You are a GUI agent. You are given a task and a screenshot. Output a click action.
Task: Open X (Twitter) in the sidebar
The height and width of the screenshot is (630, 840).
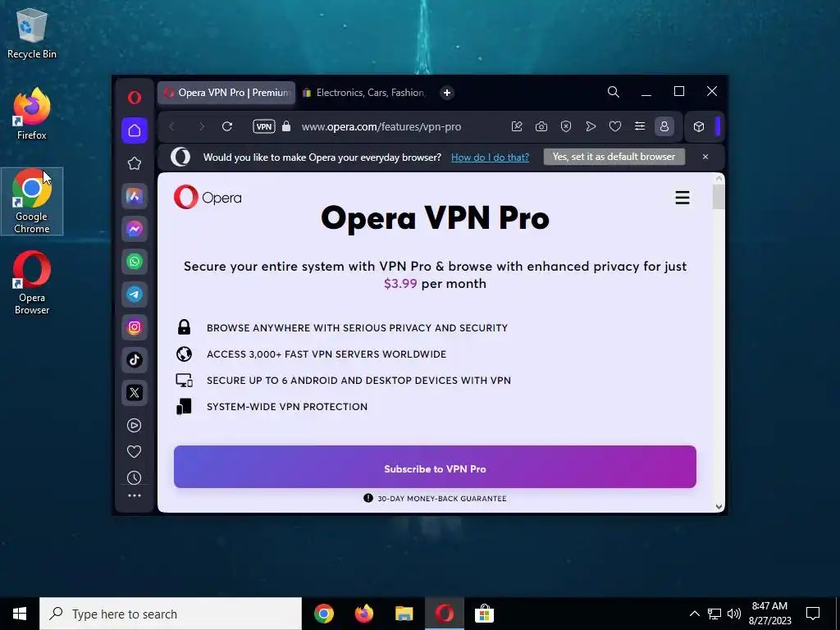[135, 392]
